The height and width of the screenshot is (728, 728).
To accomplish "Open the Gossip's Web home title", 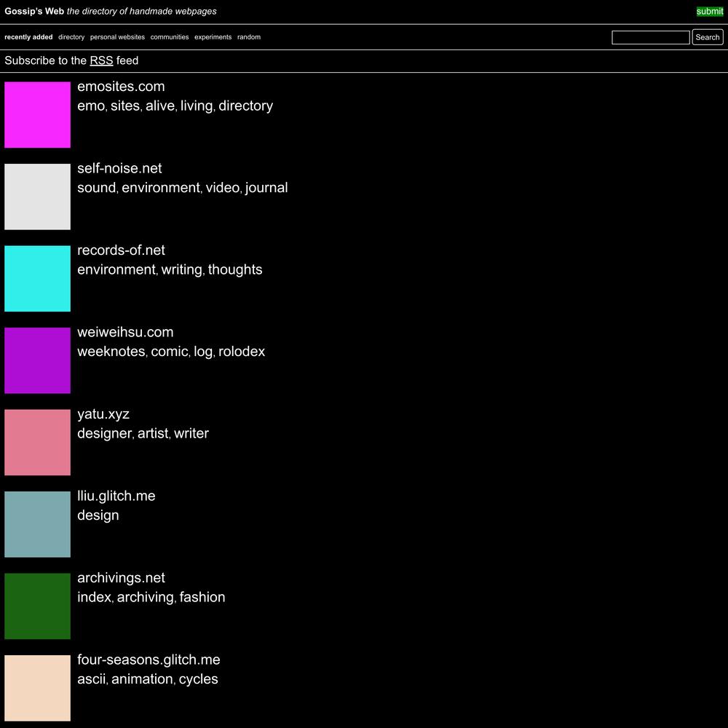I will (34, 11).
